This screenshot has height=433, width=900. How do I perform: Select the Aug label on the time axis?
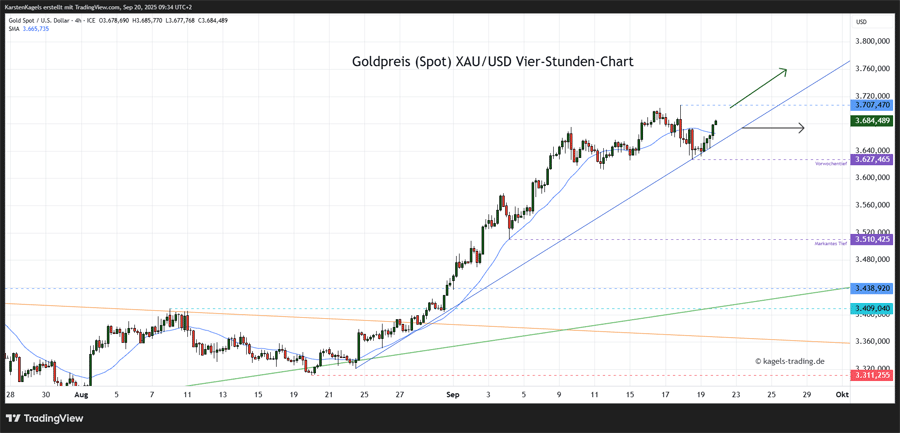point(82,395)
